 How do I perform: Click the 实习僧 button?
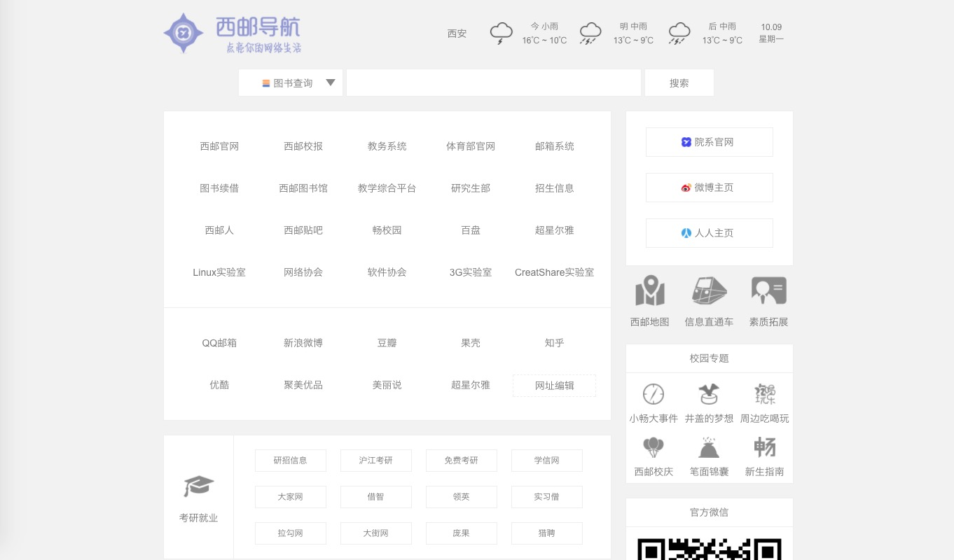click(x=547, y=497)
